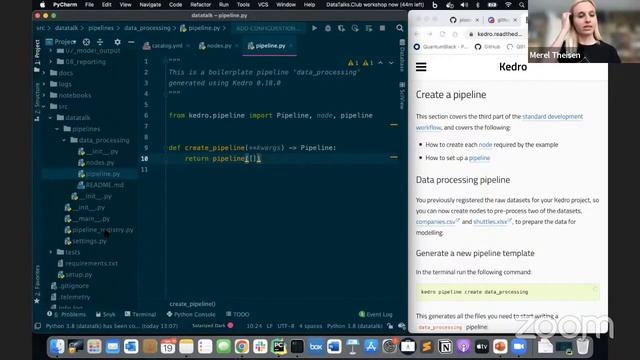This screenshot has height=360, width=640.
Task: Open Finder from the Dock
Action: pyautogui.click(x=57, y=347)
